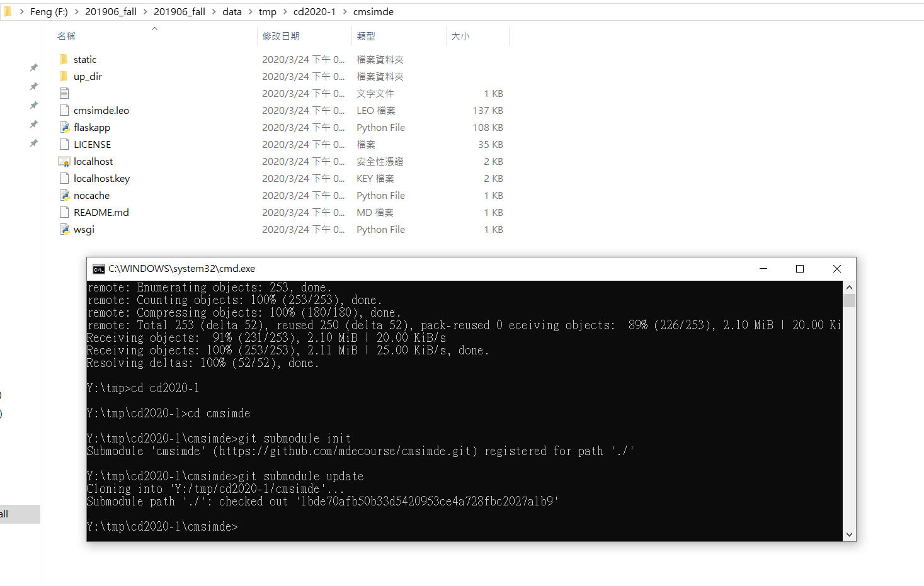Open the static folder icon

tap(64, 59)
